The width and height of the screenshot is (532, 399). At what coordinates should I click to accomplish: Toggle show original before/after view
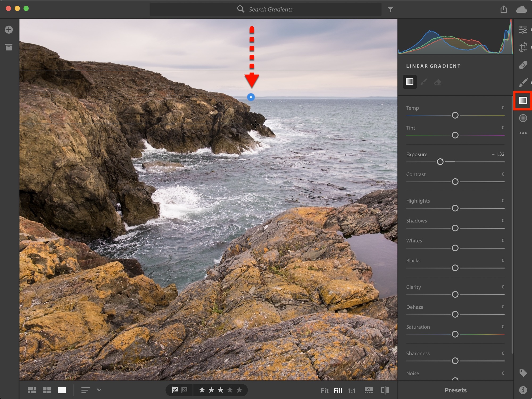385,390
